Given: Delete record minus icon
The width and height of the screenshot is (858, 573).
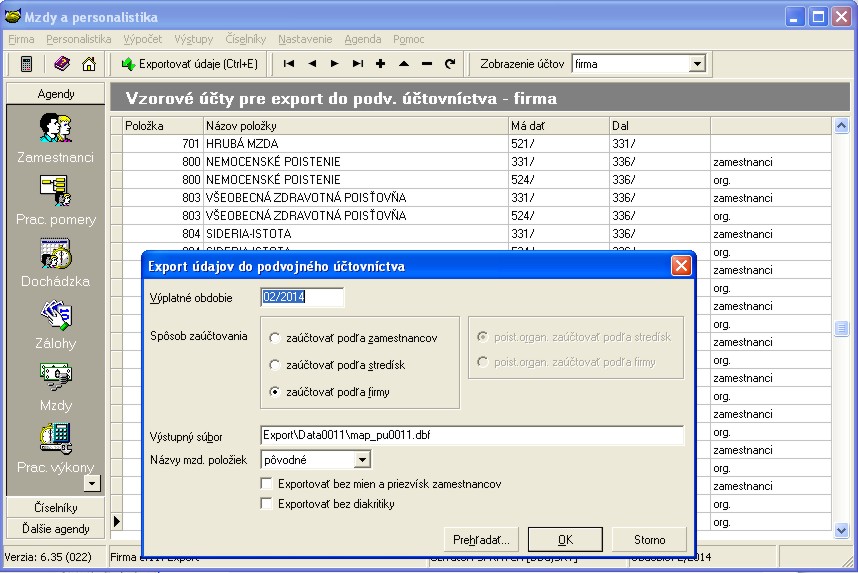Looking at the screenshot, I should [x=427, y=63].
